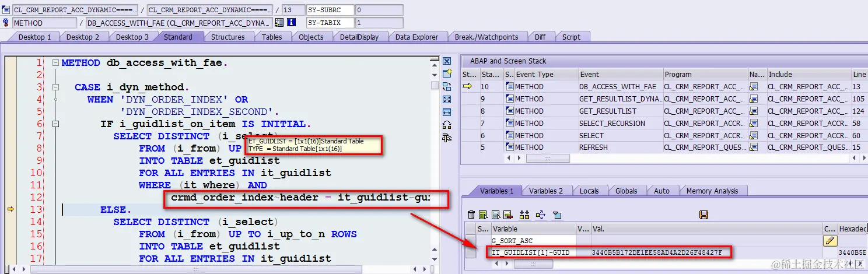Click the pencil change button for G_SORT_ASC
This screenshot has height=274, width=868.
[830, 241]
